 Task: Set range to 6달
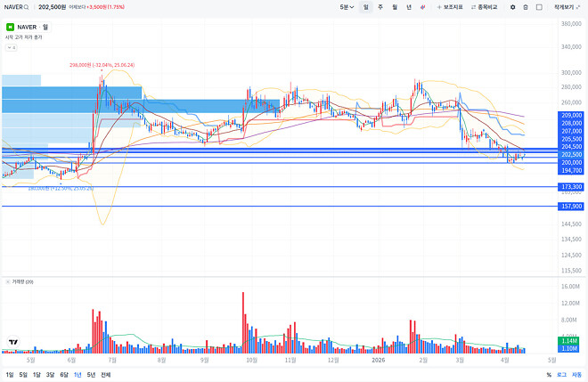[x=64, y=375]
